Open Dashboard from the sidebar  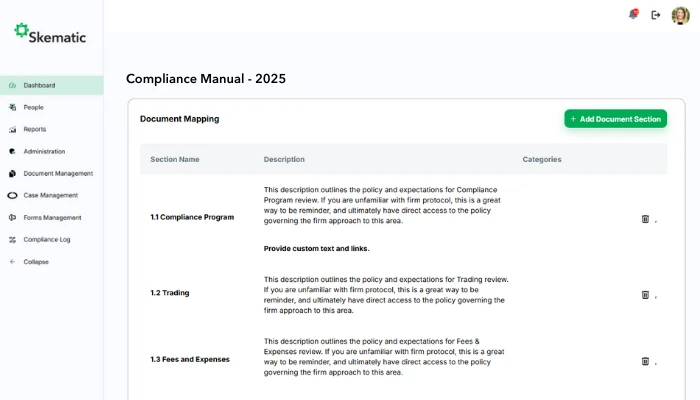39,85
